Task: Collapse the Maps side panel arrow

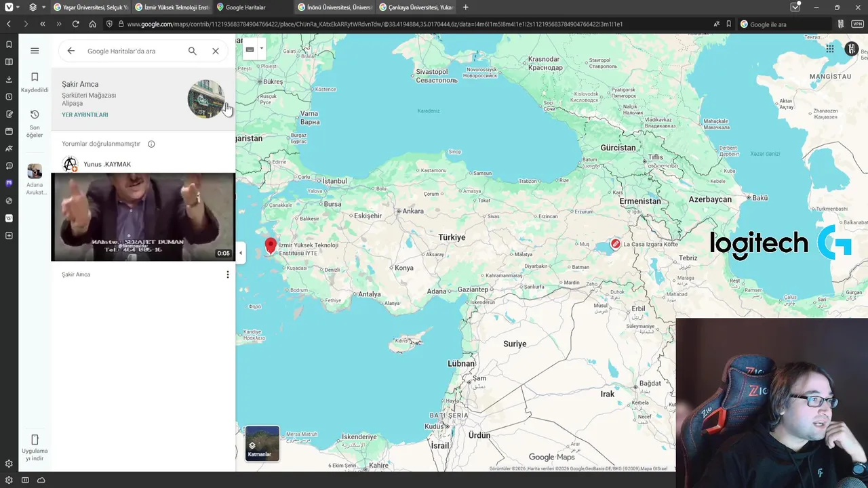Action: (240, 253)
